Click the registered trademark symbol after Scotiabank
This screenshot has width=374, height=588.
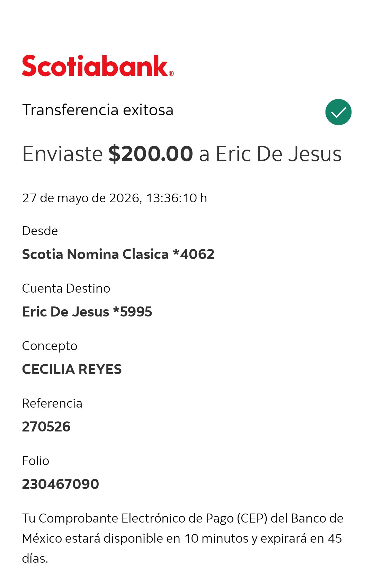click(x=171, y=73)
